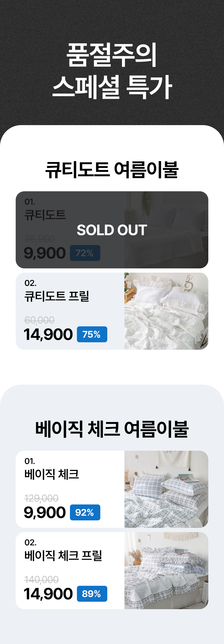Open the 베이직 체크 프릴 bedding photo
The image size is (224, 644).
point(166,571)
